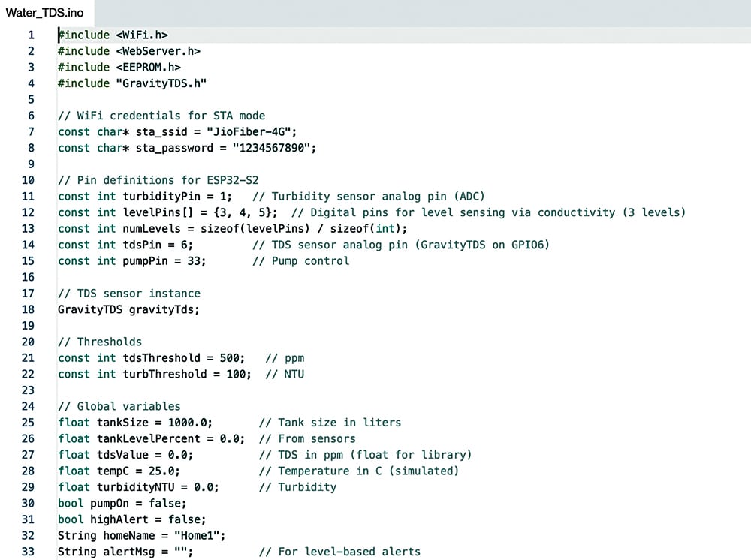This screenshot has width=751, height=560.
Task: Click the pumpOn boolean declaration
Action: tap(113, 503)
